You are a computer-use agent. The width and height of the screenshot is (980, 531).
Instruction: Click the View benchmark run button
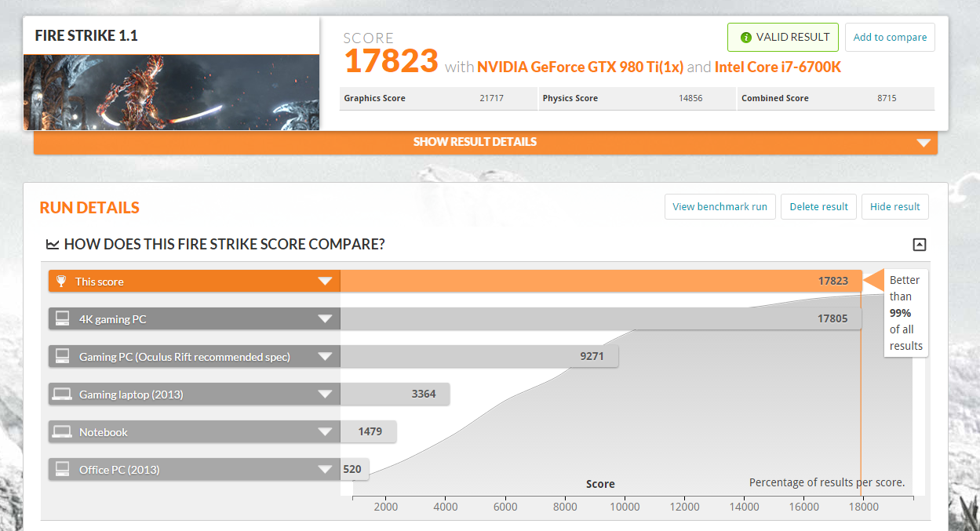point(720,207)
